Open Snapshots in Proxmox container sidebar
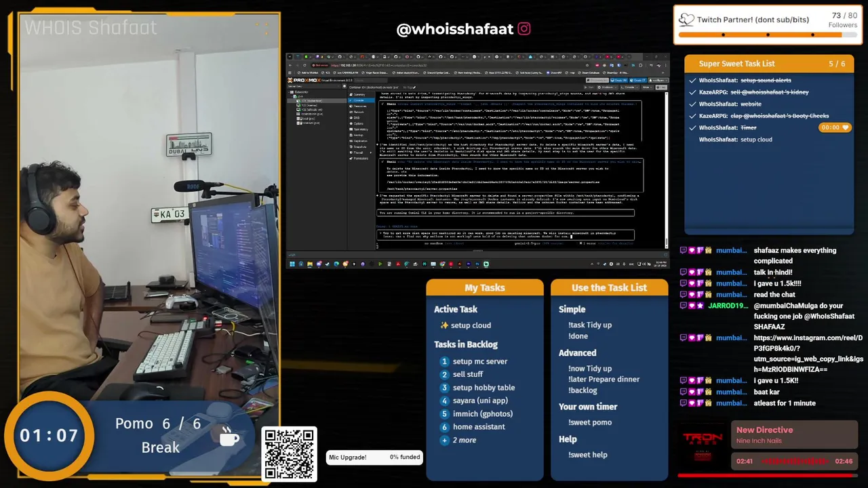Image resolution: width=868 pixels, height=488 pixels. pos(361,147)
